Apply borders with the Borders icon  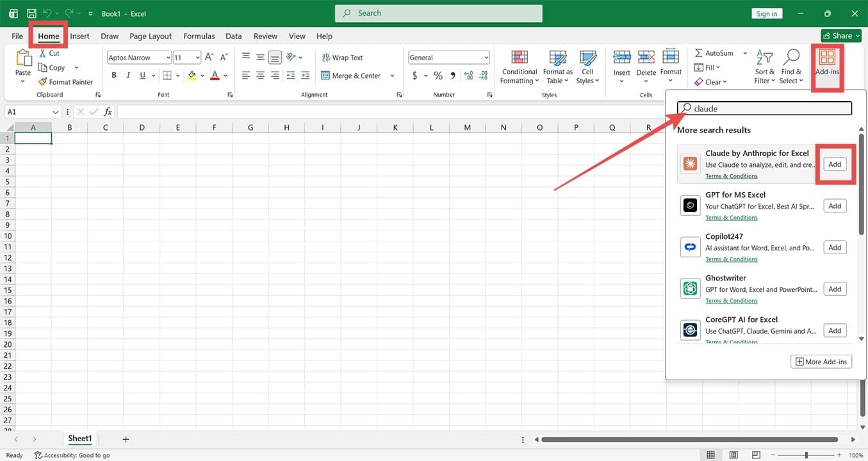coord(167,76)
